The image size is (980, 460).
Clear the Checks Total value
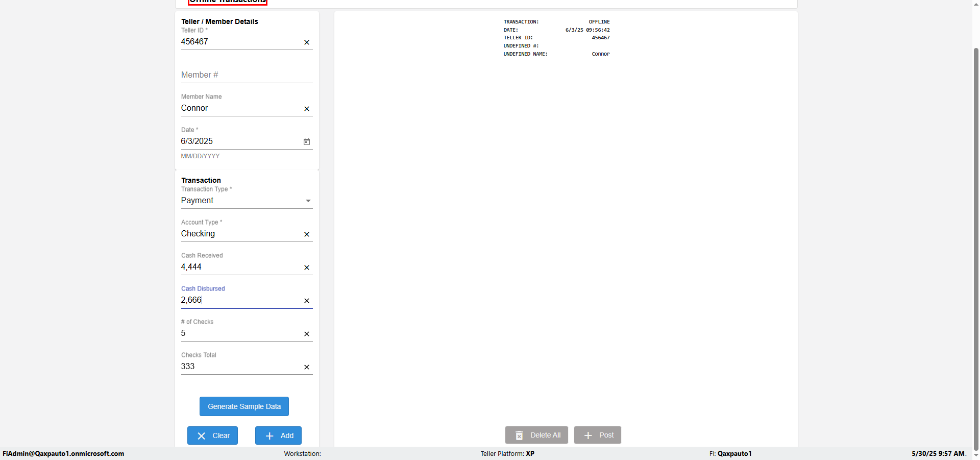coord(307,367)
